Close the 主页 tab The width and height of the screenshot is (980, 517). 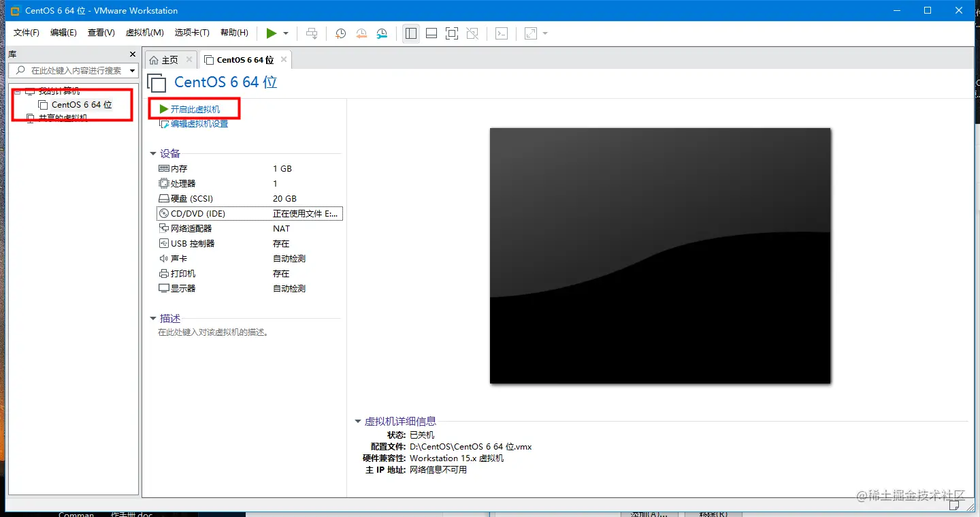[x=189, y=60]
